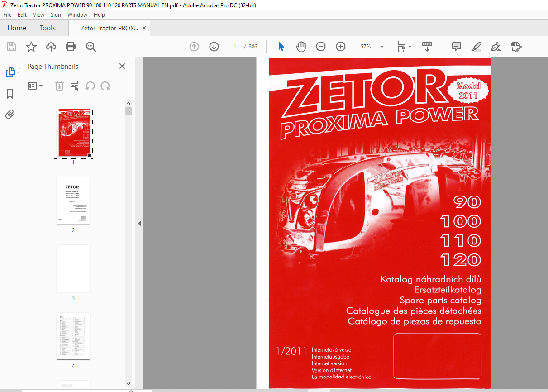Click the '386' total pages text
This screenshot has width=548, height=392.
coord(253,47)
